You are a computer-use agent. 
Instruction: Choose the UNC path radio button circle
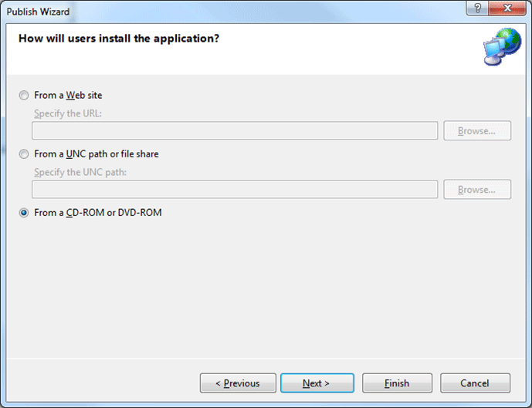[x=24, y=154]
